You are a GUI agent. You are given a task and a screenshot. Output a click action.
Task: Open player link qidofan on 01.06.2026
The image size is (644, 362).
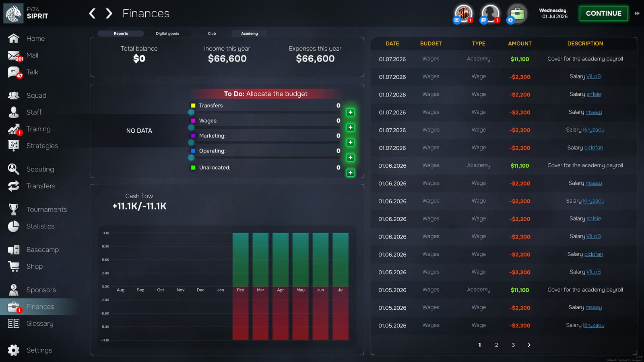(x=594, y=254)
